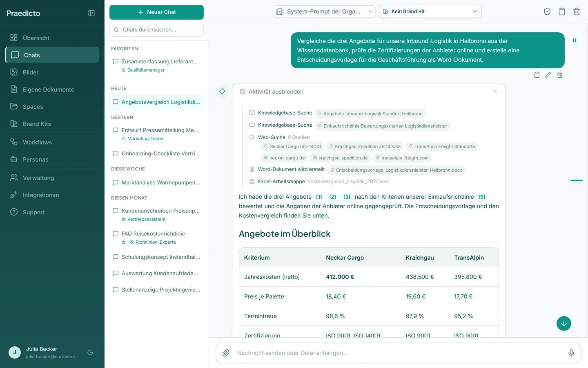Image resolution: width=588 pixels, height=368 pixels.
Task: Collapse the Praedicto sidebar panel
Action: point(91,13)
